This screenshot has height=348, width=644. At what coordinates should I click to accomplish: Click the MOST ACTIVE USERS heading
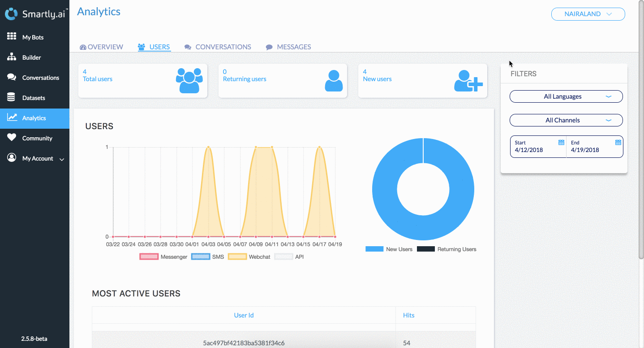[x=136, y=294]
